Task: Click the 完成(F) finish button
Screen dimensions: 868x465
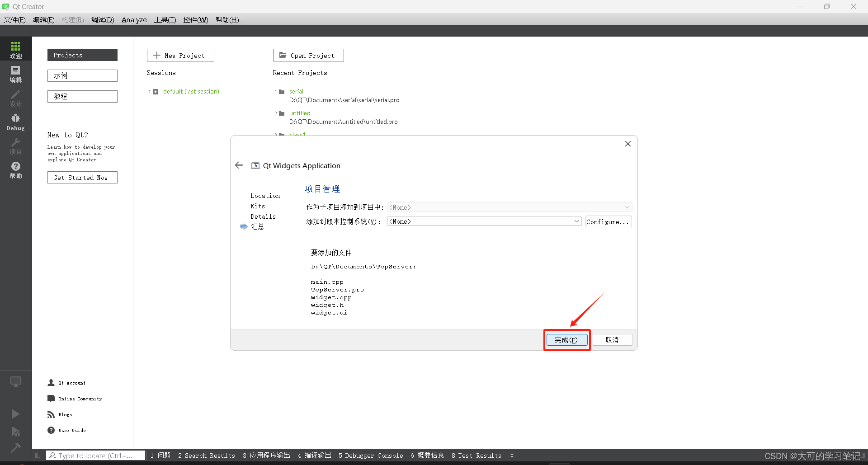Action: pos(566,340)
